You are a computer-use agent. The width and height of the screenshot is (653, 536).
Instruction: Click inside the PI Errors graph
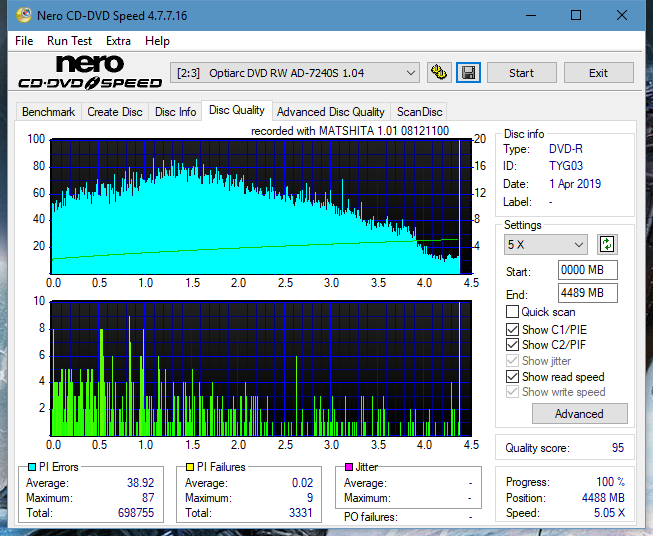(261, 207)
